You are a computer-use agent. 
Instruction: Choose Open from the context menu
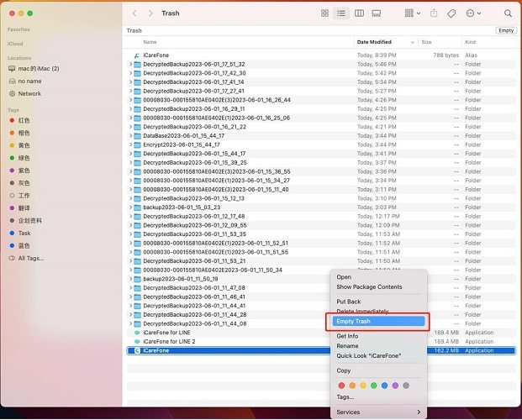tap(344, 277)
